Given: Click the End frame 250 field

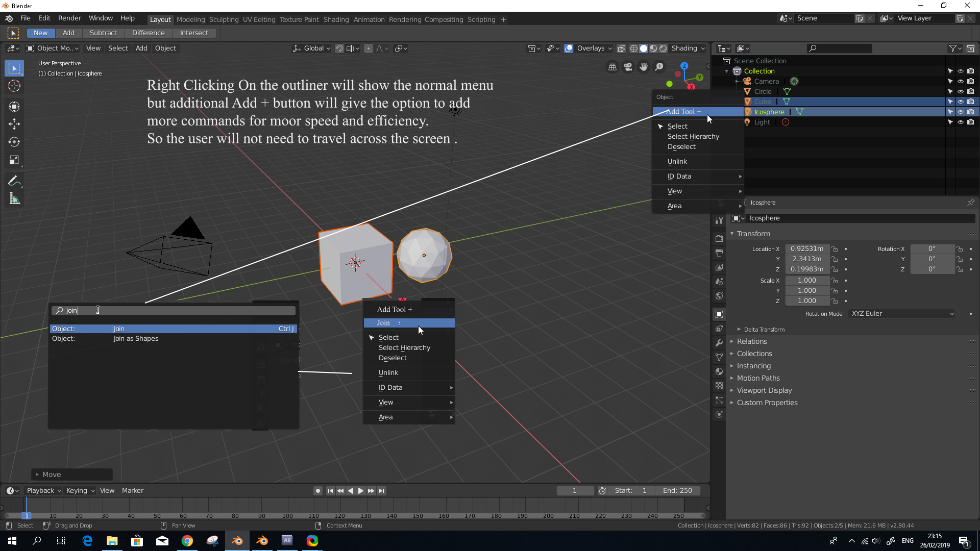Looking at the screenshot, I should point(677,491).
